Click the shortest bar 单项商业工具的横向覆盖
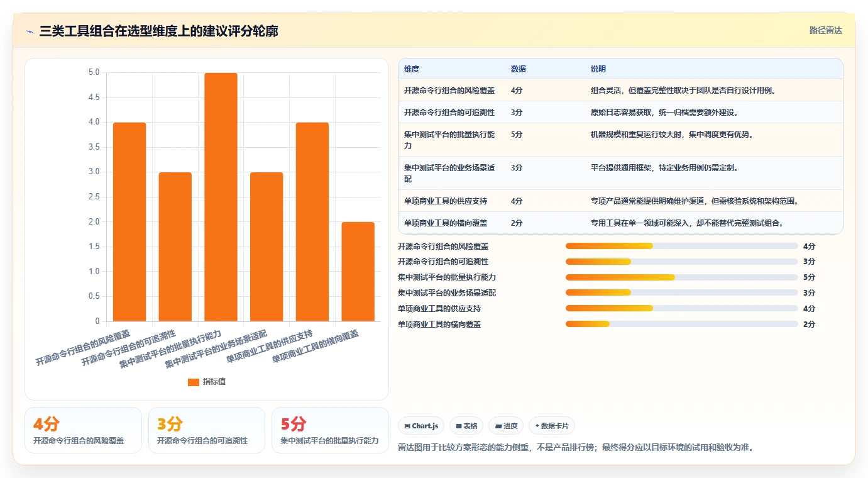Screen dimensions: 868x478 [x=358, y=272]
